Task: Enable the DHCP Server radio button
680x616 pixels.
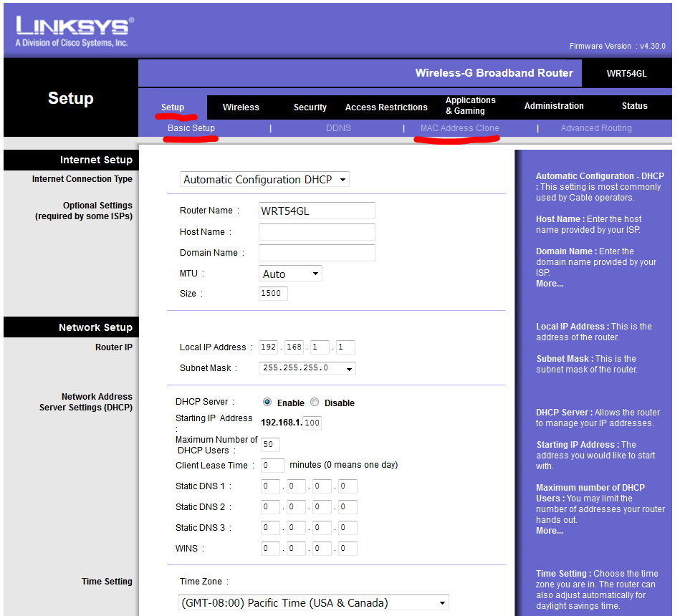Action: pos(267,403)
